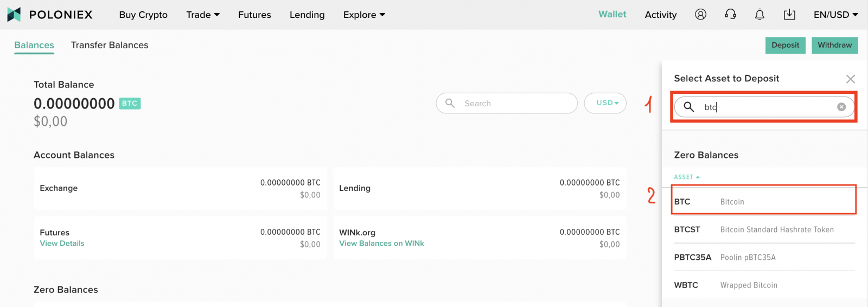Image resolution: width=868 pixels, height=307 pixels.
Task: Expand the Explore dropdown menu
Action: coord(364,15)
